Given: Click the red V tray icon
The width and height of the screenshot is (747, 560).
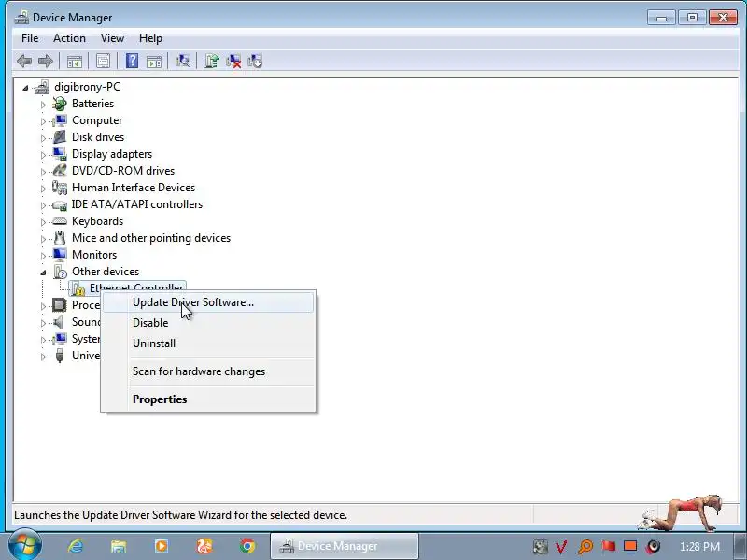Looking at the screenshot, I should coord(561,547).
